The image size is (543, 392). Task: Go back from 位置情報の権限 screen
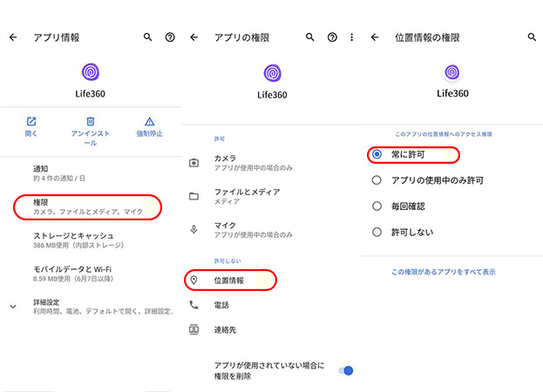[x=375, y=37]
